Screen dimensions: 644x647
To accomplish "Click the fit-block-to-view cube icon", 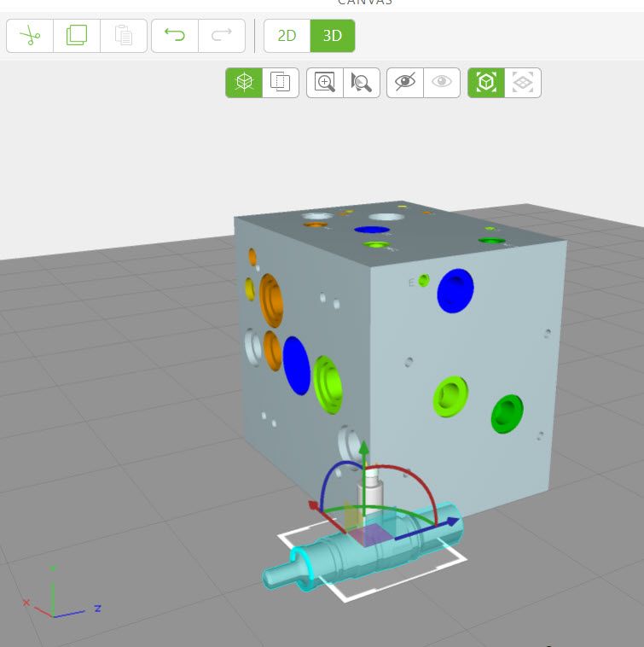I will coord(486,83).
